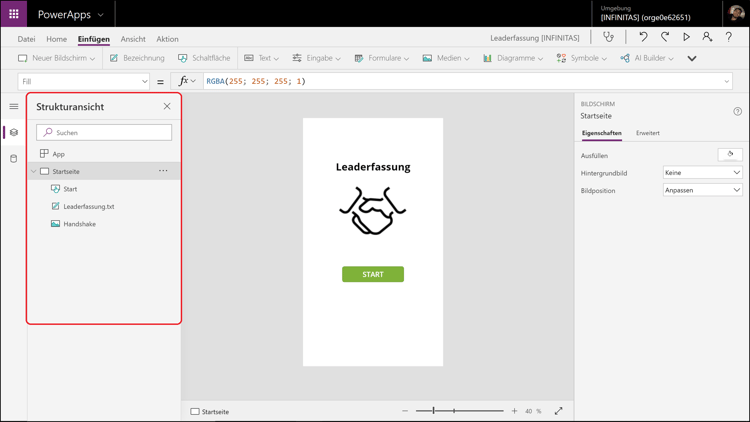
Task: Zoom in with the plus button
Action: (x=514, y=411)
